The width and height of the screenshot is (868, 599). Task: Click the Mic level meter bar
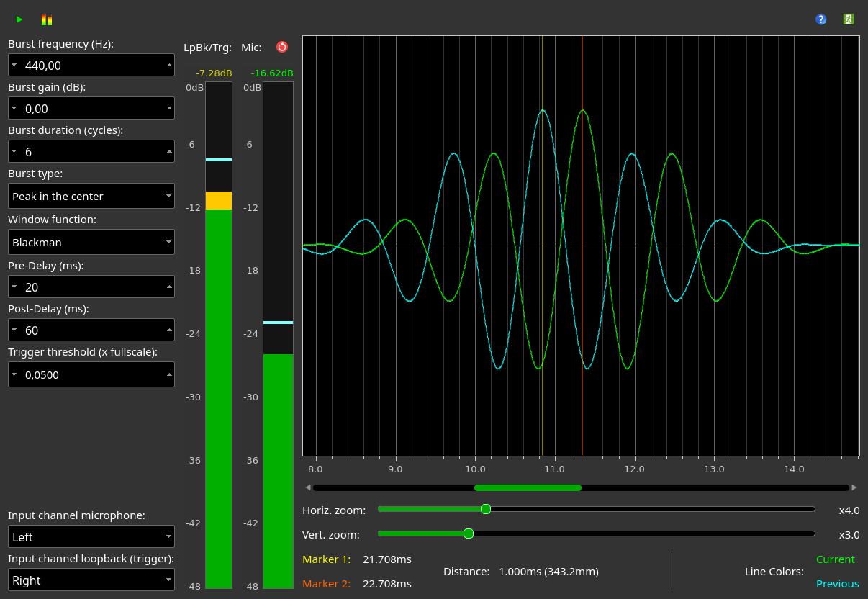pos(278,335)
